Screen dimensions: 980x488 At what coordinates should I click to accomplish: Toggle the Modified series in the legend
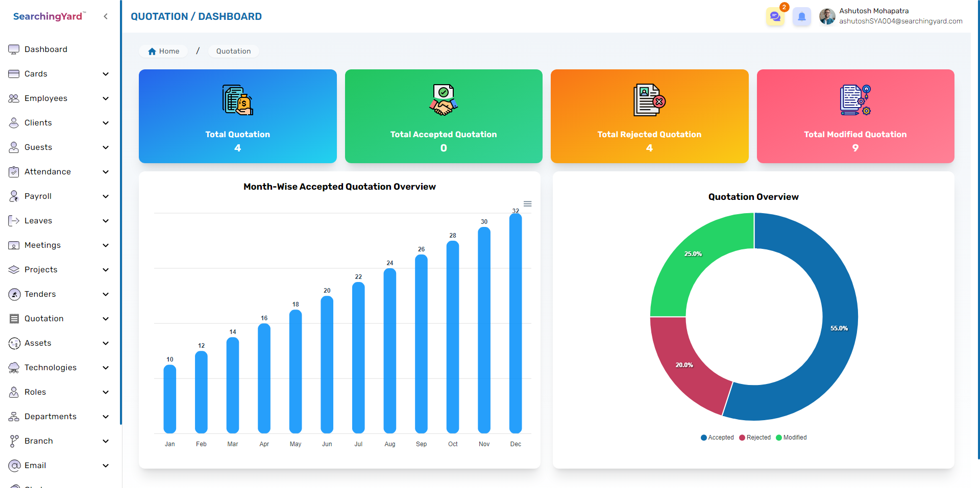point(792,438)
